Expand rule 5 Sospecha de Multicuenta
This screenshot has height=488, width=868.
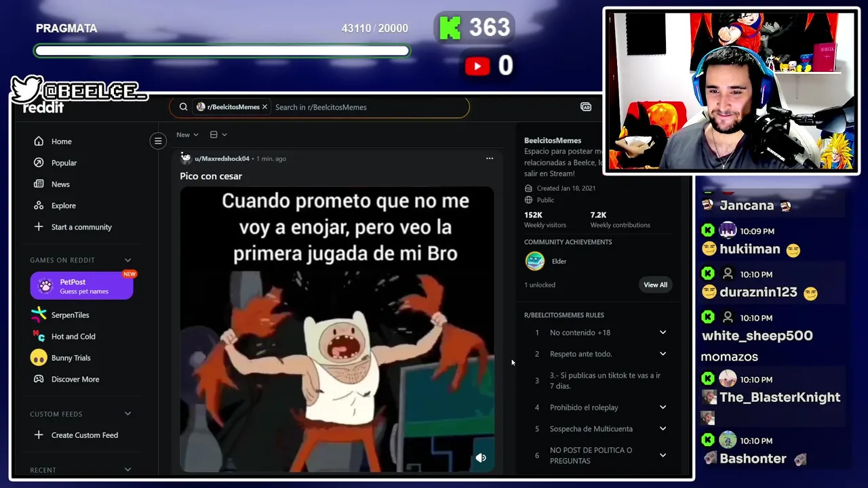(663, 428)
